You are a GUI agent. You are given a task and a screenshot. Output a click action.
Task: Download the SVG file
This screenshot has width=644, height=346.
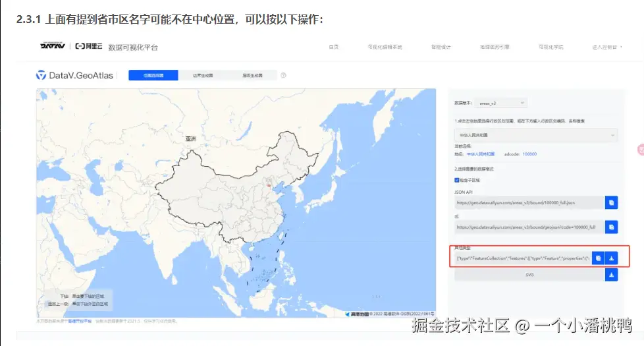pyautogui.click(x=611, y=275)
